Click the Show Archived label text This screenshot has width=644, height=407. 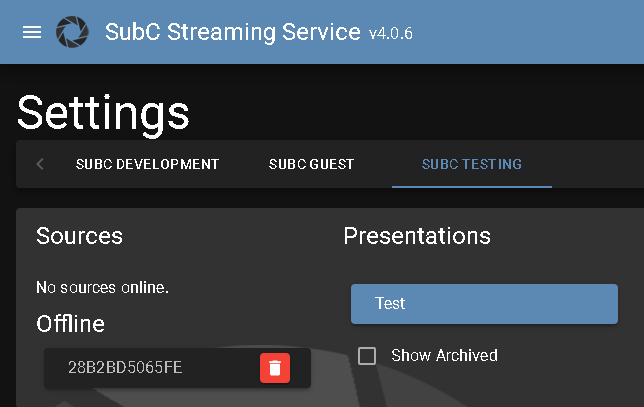443,356
